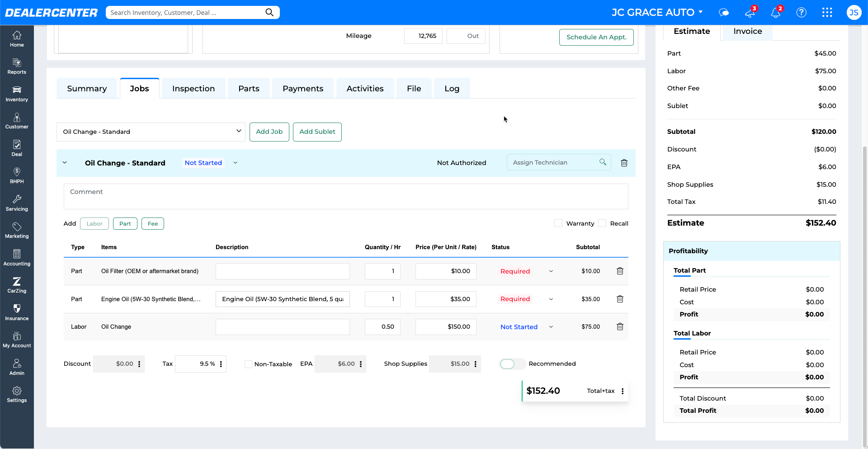Click the search magnifier in the top bar
Image resolution: width=868 pixels, height=449 pixels.
(269, 12)
